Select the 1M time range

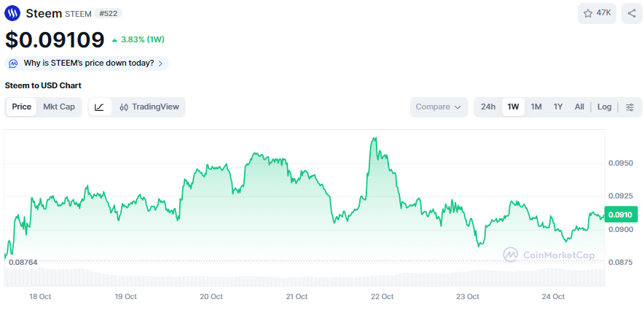click(536, 107)
